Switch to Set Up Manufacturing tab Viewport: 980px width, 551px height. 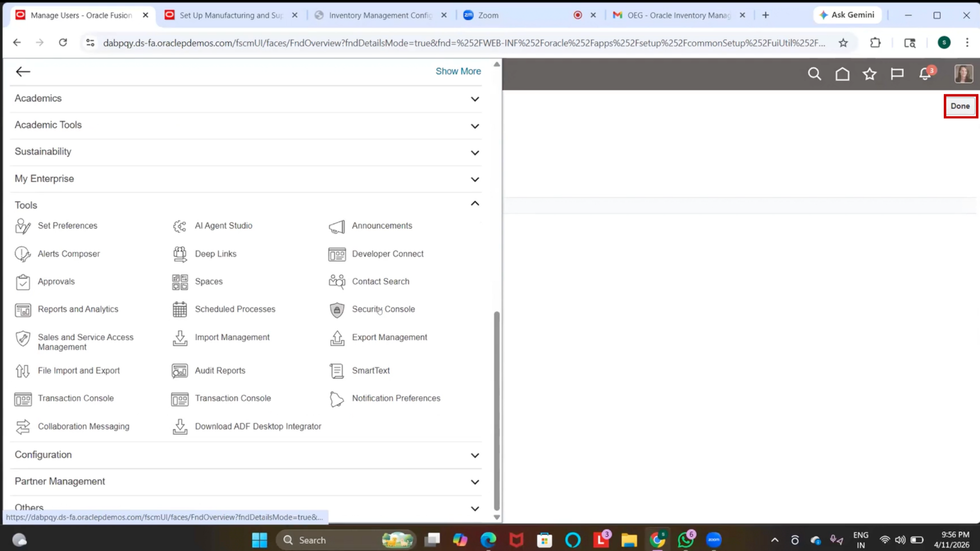[x=231, y=15]
